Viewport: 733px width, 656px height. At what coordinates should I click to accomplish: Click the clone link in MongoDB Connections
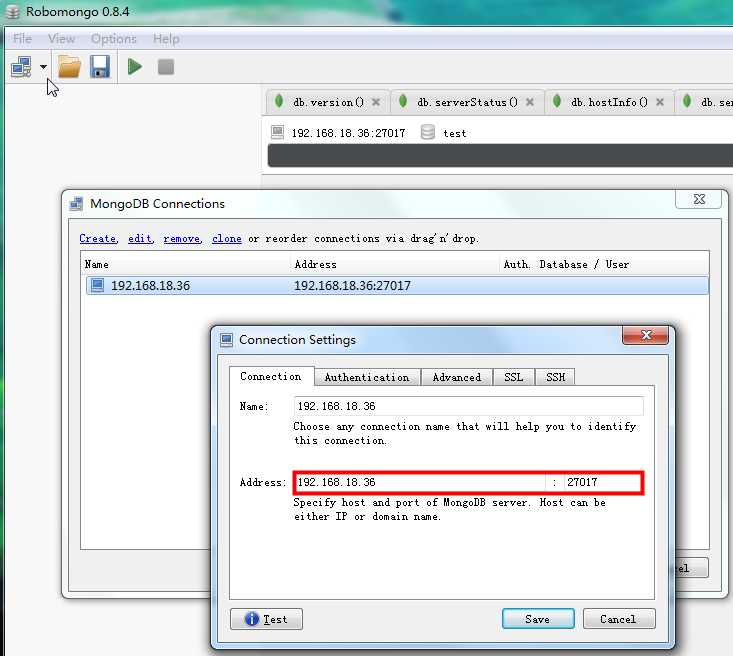tap(227, 238)
